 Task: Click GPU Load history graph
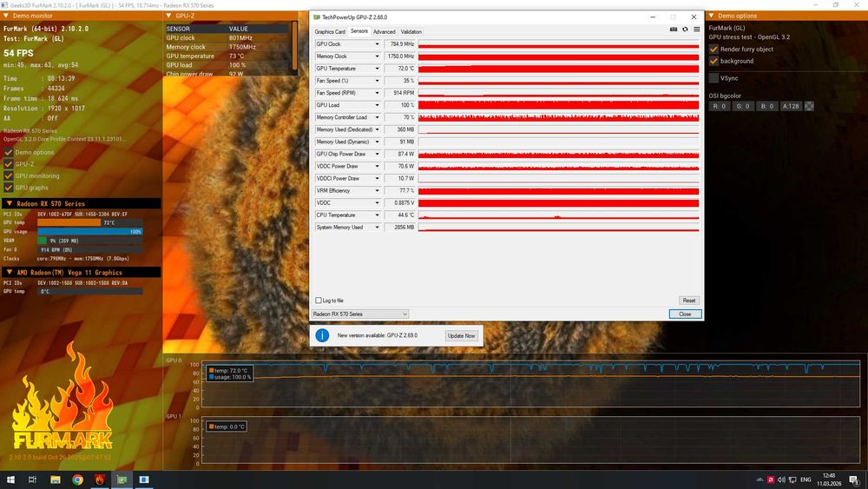click(558, 105)
